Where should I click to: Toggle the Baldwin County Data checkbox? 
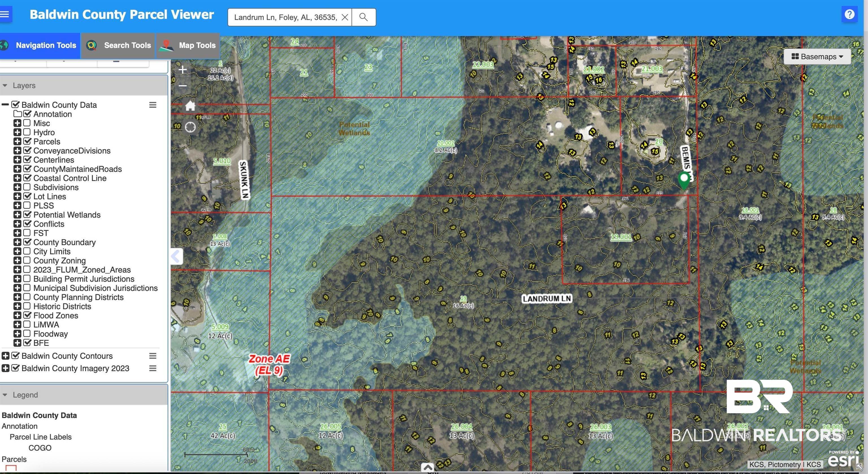coord(15,105)
